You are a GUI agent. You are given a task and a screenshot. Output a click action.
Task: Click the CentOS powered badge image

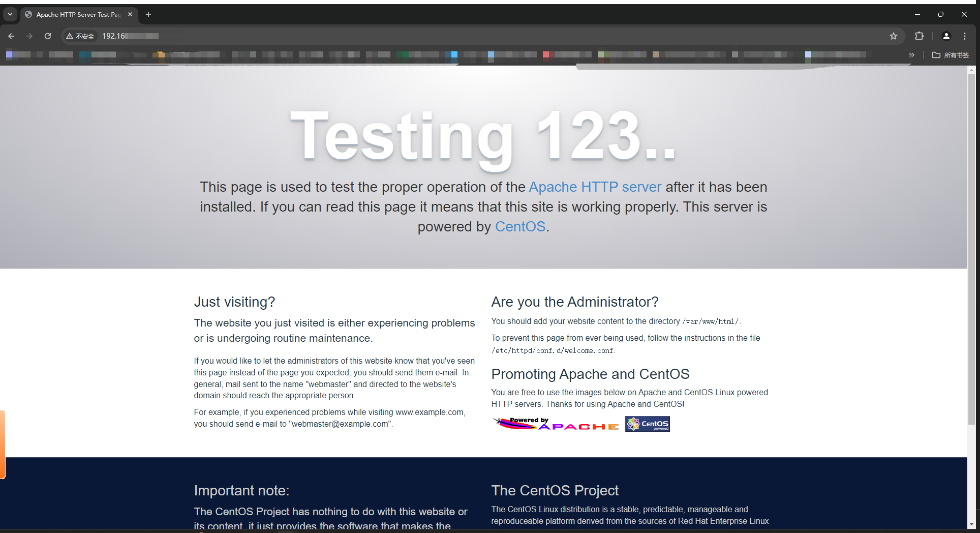click(x=648, y=424)
